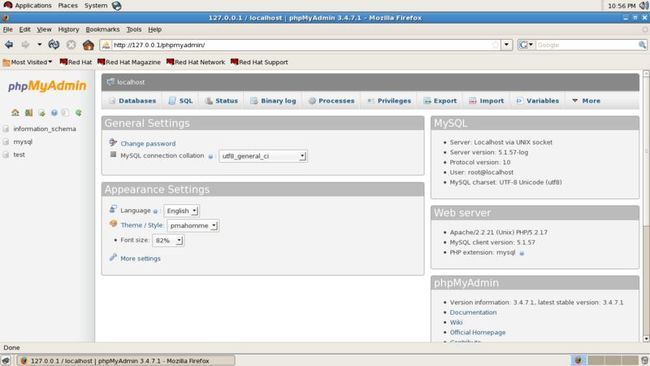The height and width of the screenshot is (366, 650).
Task: Open the History menu
Action: pyautogui.click(x=68, y=29)
